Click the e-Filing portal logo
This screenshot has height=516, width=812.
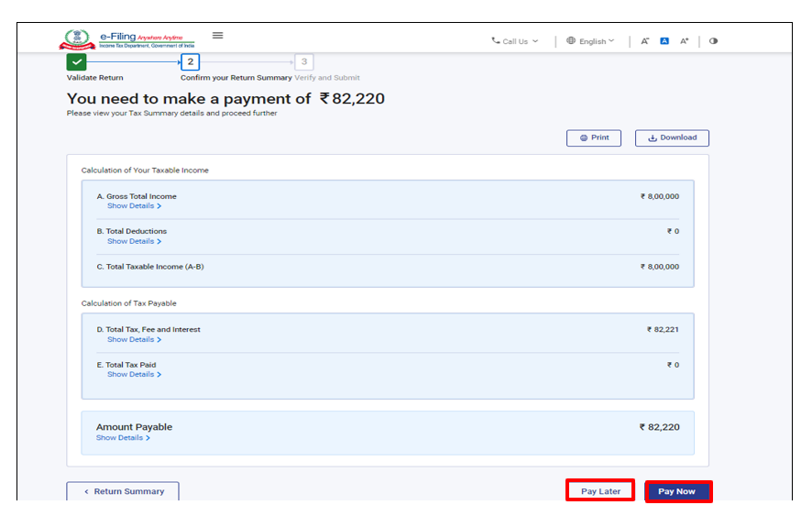click(x=127, y=39)
